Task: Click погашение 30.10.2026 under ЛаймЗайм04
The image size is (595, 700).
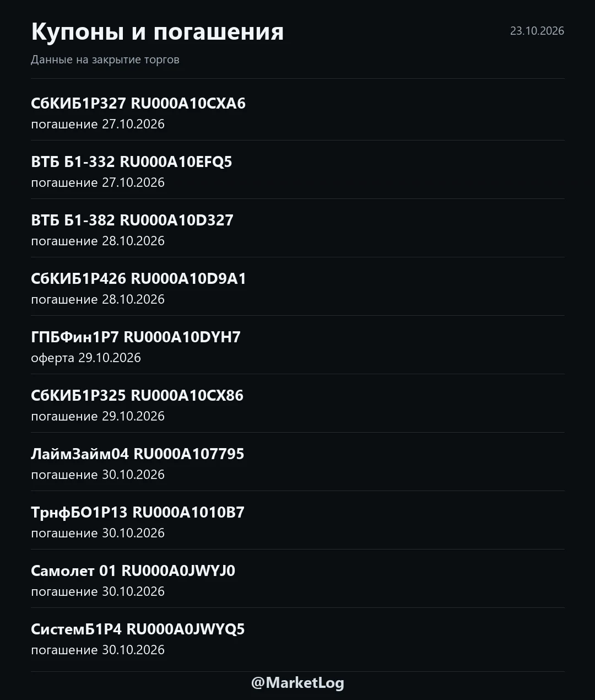Action: (98, 475)
